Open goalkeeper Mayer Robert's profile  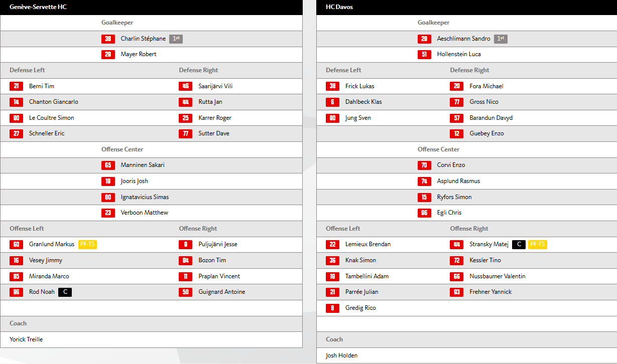139,54
